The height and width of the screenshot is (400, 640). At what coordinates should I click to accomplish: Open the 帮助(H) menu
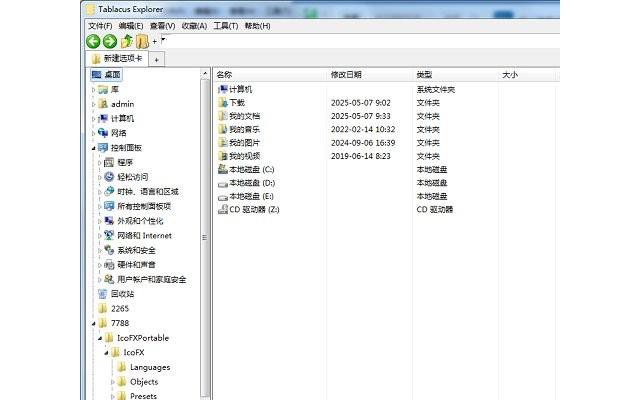257,26
